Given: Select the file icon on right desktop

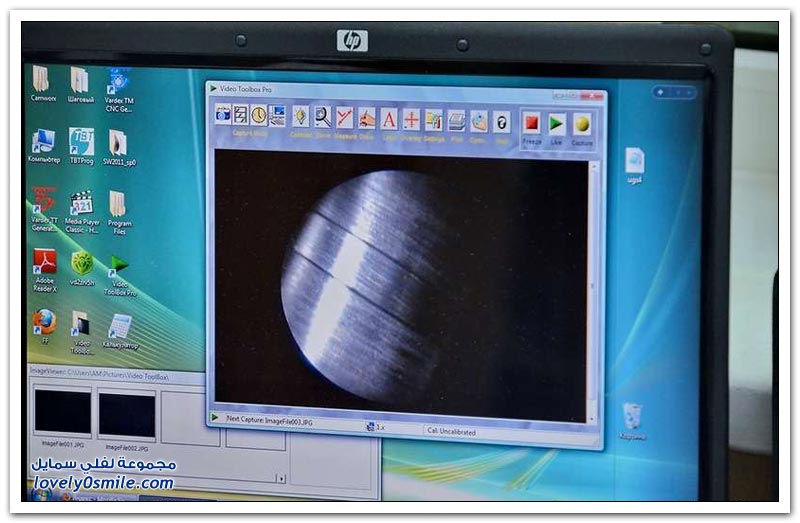Looking at the screenshot, I should (x=635, y=165).
